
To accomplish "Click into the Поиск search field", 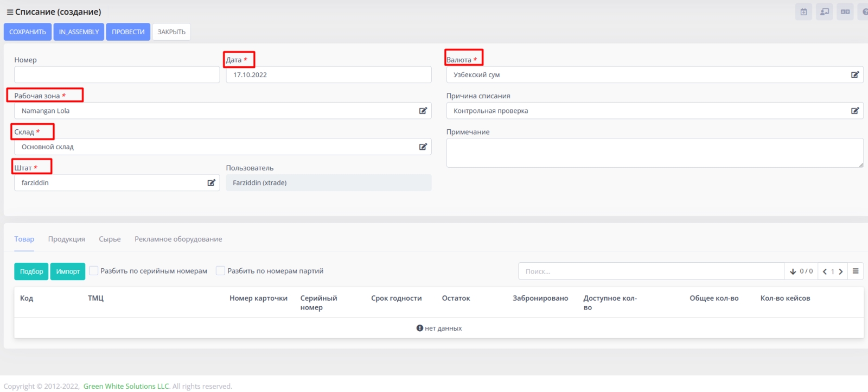I will coord(651,271).
